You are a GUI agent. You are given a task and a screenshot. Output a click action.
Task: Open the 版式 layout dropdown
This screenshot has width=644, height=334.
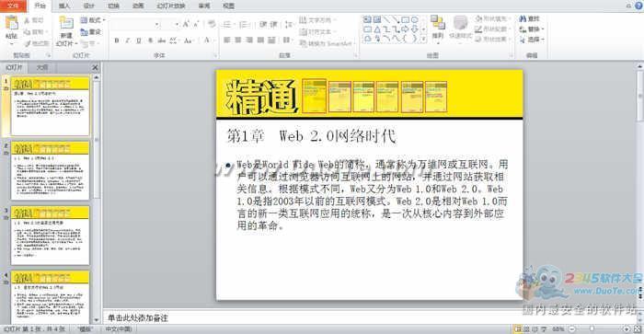pos(92,20)
